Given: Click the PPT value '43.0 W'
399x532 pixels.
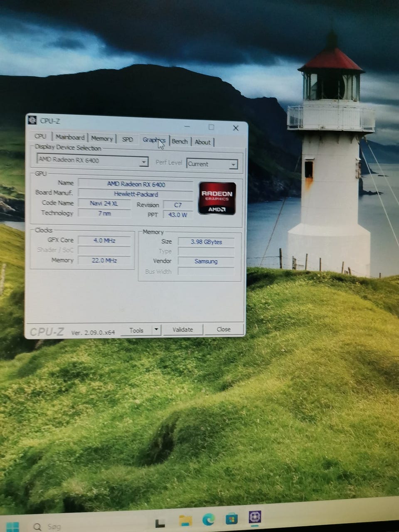Looking at the screenshot, I should tap(177, 215).
